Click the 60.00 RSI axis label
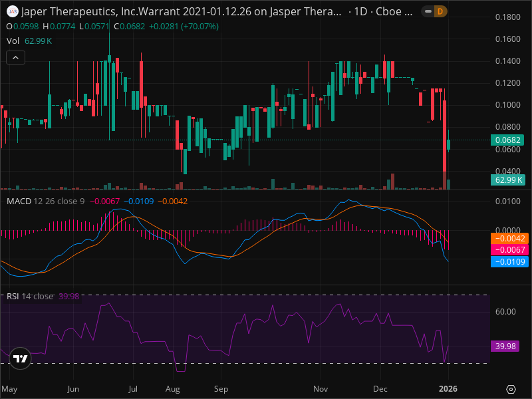 (505, 311)
